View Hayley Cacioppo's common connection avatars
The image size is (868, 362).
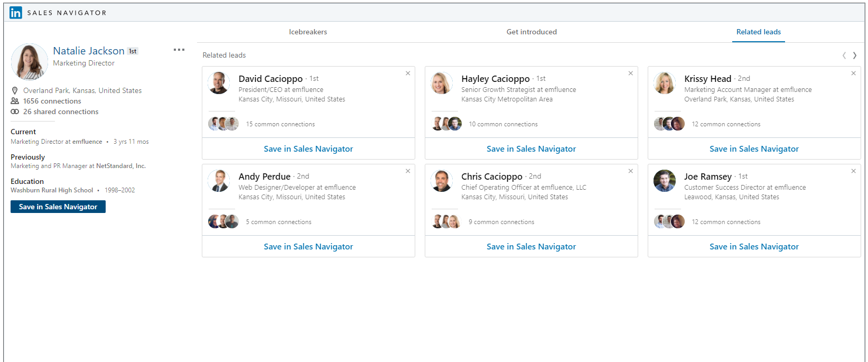point(447,124)
